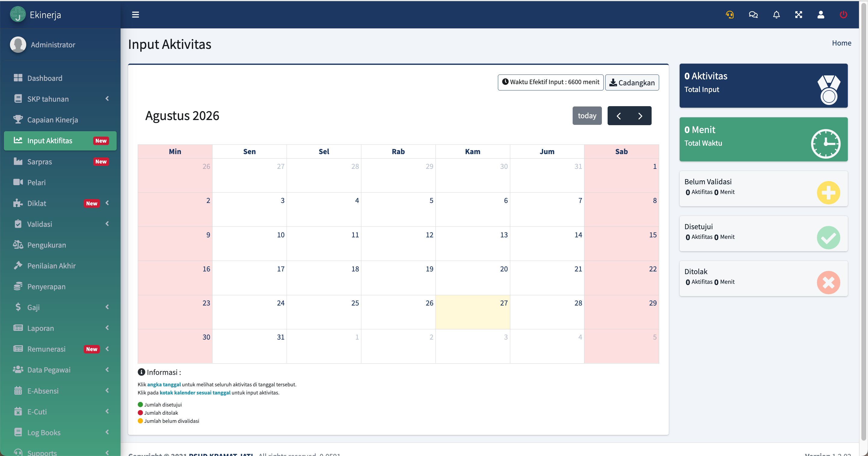This screenshot has width=868, height=456.
Task: Click the Sarpras chart icon
Action: (18, 161)
